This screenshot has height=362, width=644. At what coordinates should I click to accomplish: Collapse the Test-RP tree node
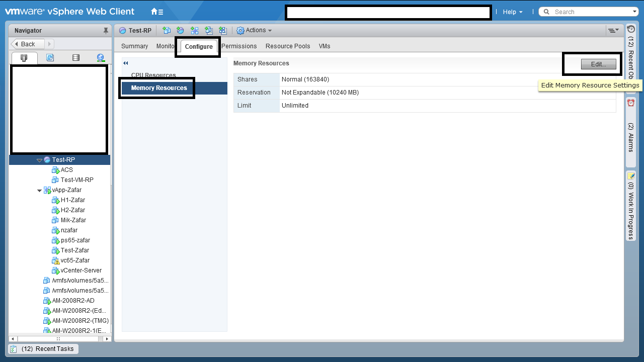click(39, 160)
